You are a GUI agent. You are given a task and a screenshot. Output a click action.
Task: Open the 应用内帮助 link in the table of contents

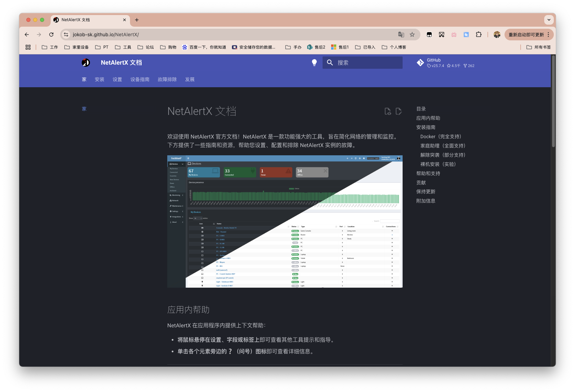428,118
